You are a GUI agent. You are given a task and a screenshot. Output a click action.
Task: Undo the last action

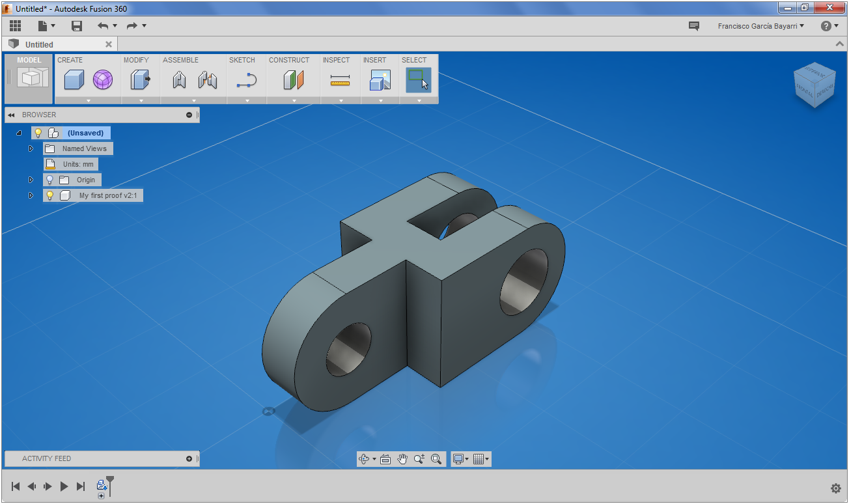[x=103, y=26]
